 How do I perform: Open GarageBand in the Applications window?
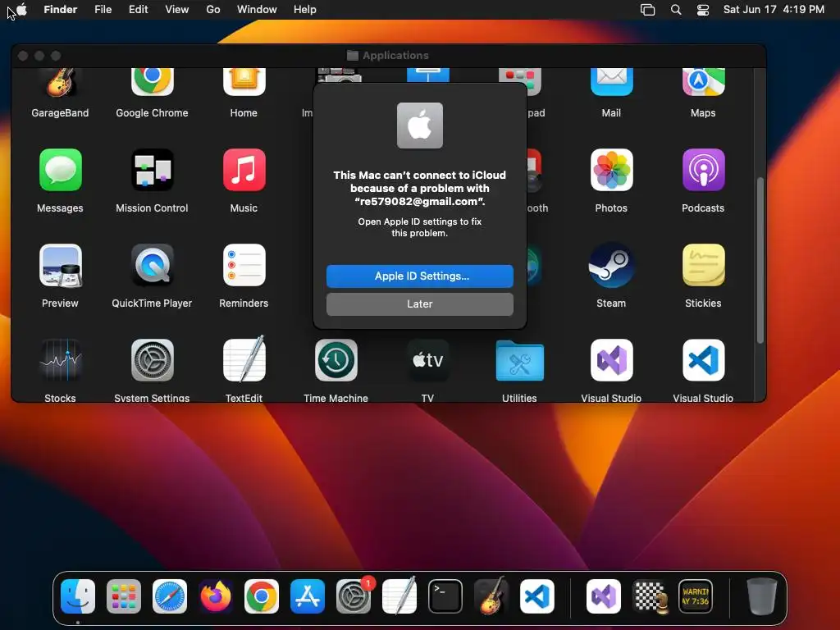[x=61, y=83]
